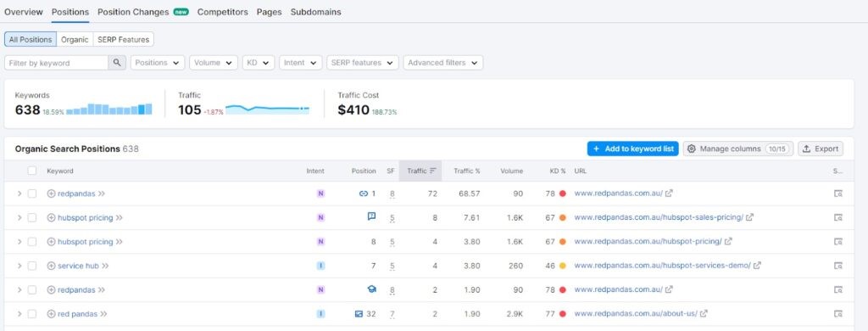This screenshot has width=868, height=331.
Task: Open the Competitors tab
Action: (223, 12)
